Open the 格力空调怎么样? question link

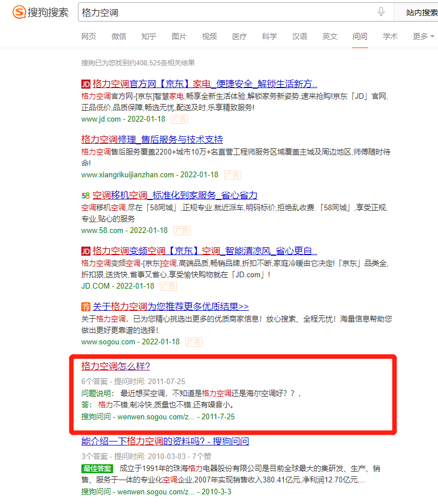(115, 366)
